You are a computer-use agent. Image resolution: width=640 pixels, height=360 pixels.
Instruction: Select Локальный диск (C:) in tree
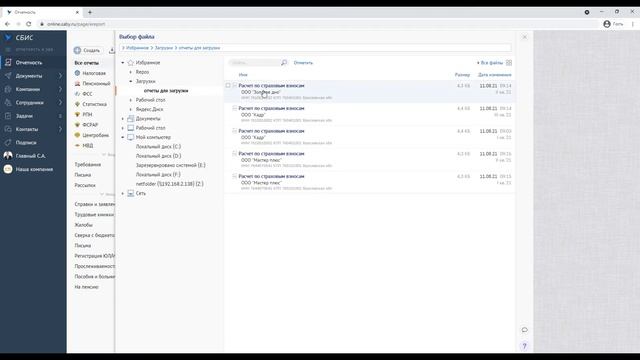(x=158, y=147)
